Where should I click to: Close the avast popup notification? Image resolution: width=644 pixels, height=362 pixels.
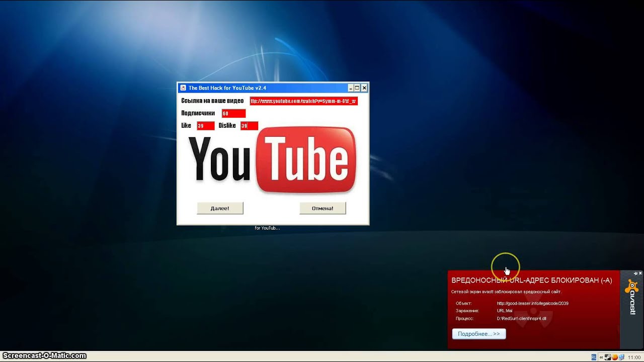tap(640, 273)
